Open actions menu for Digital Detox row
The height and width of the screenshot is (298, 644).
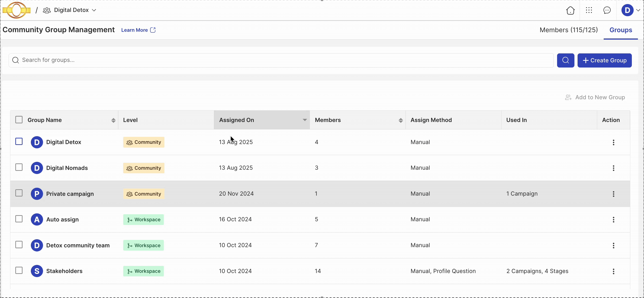click(x=613, y=142)
